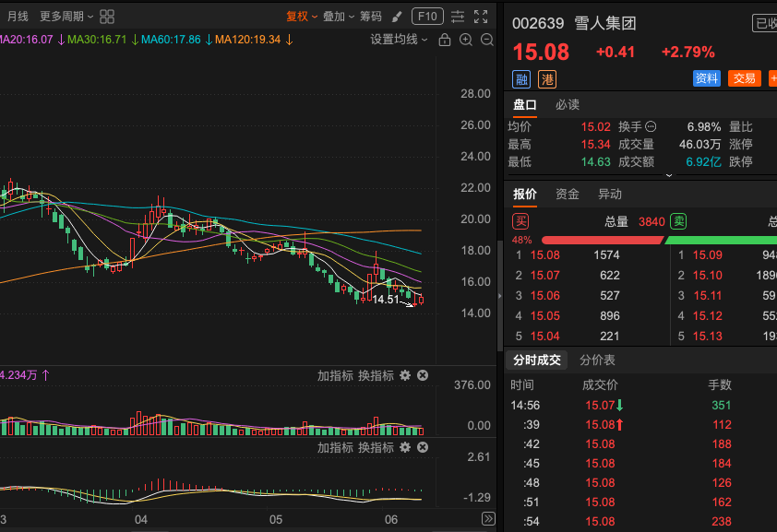This screenshot has height=532, width=777.
Task: Expand the chart to fullscreen
Action: click(x=481, y=17)
